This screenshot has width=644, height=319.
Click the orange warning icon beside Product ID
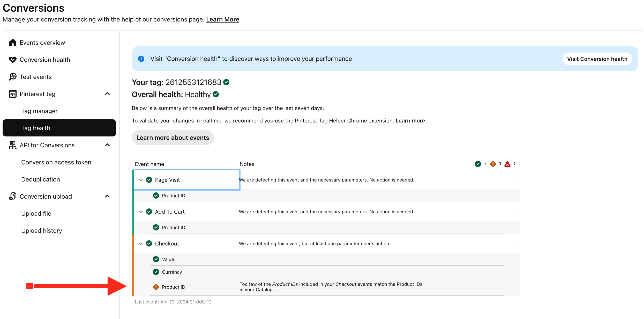click(x=156, y=287)
